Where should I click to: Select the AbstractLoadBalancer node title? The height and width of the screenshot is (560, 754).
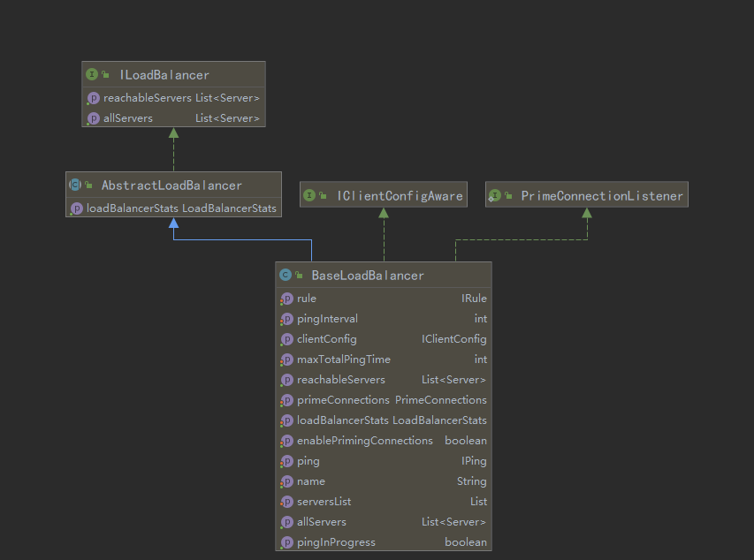point(171,185)
